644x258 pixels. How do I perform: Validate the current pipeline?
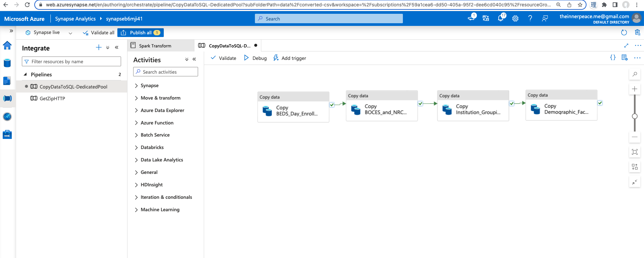223,58
